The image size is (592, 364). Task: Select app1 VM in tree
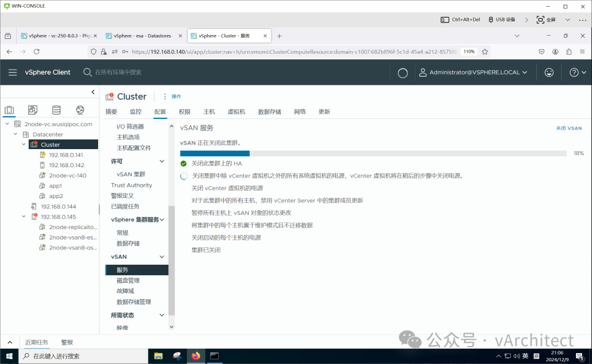[x=55, y=186]
